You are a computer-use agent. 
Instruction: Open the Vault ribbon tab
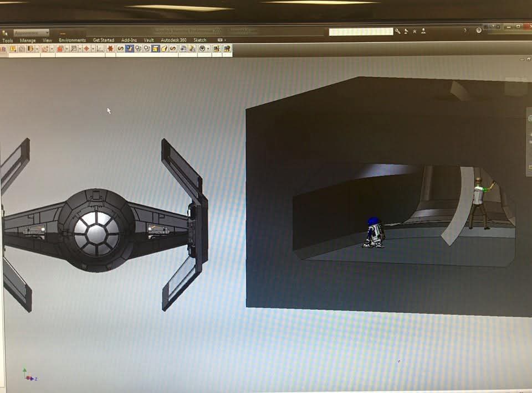(x=149, y=40)
